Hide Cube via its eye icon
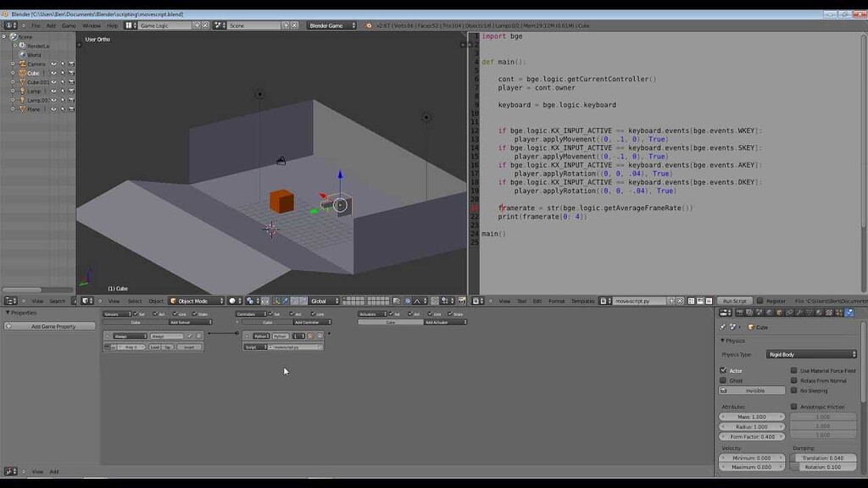 click(x=53, y=73)
